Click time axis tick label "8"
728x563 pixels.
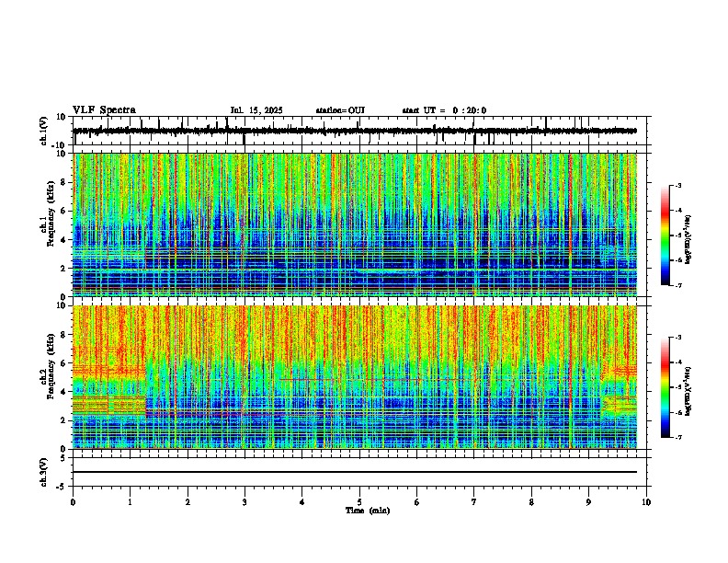tap(531, 502)
